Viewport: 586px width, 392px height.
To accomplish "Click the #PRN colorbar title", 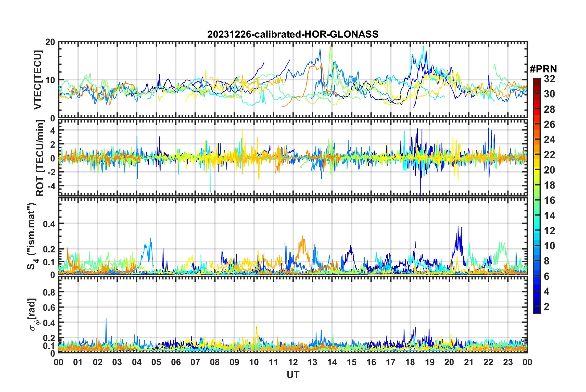I will (543, 69).
